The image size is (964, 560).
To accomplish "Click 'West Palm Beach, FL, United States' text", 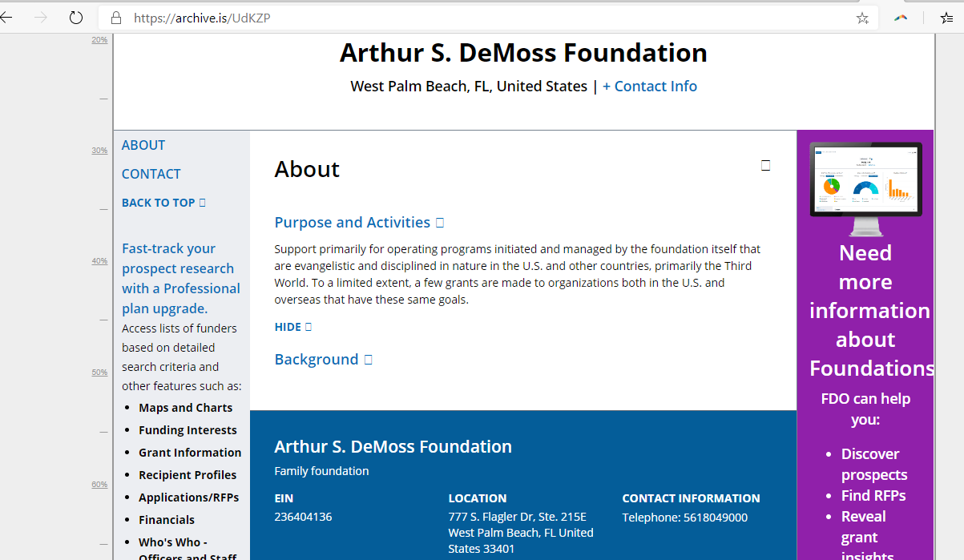I will [469, 87].
